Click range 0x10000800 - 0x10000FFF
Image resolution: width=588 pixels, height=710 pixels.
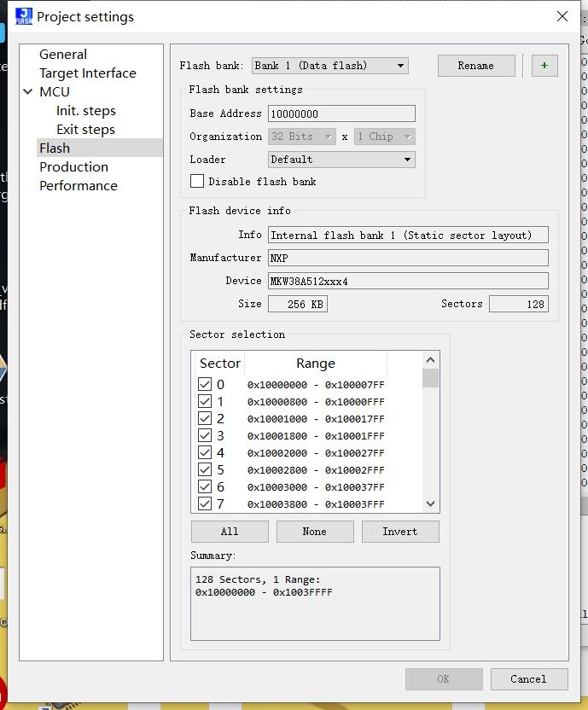point(316,402)
